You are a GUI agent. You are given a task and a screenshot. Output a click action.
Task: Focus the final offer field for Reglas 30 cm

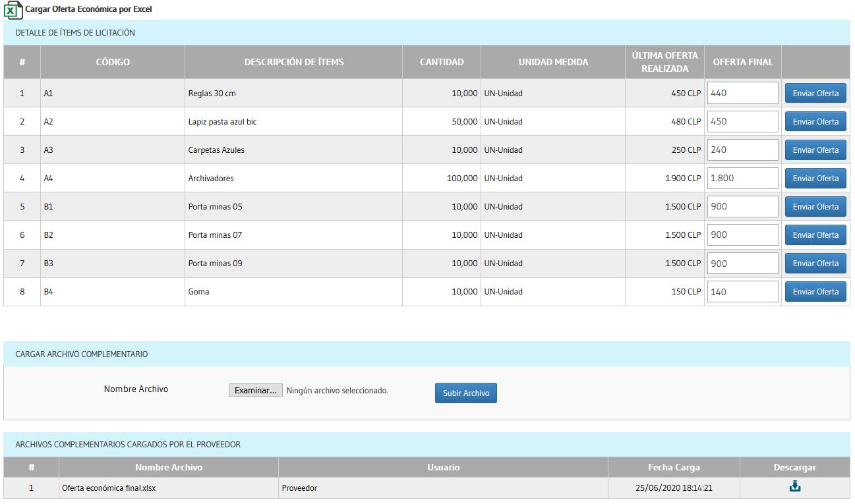pos(743,94)
